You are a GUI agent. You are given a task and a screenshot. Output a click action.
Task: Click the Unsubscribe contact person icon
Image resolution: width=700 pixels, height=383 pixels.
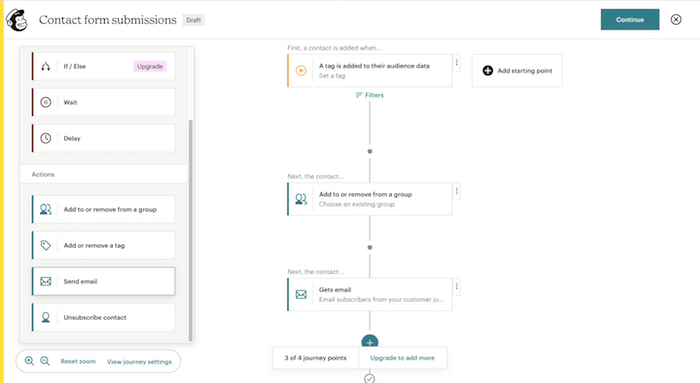click(46, 317)
